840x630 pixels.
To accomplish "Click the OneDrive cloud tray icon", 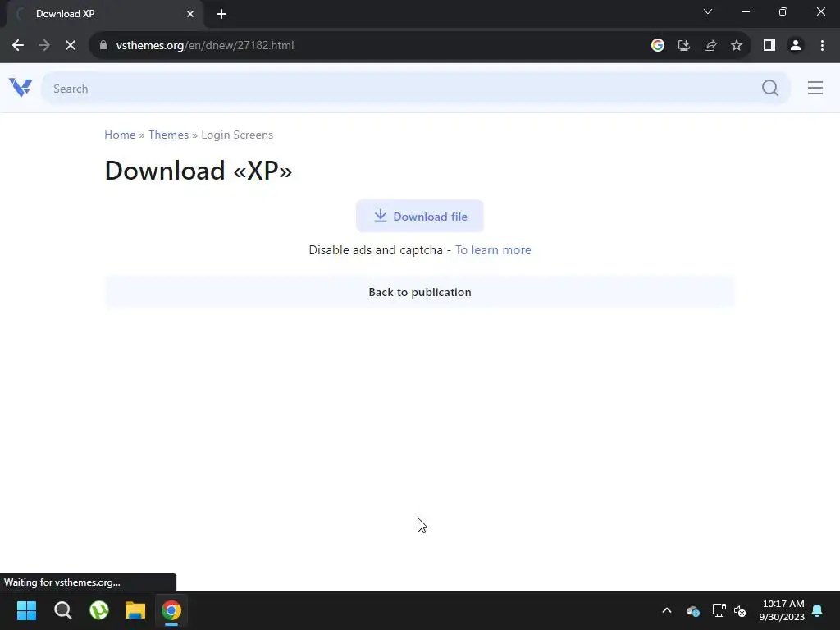I will click(692, 610).
